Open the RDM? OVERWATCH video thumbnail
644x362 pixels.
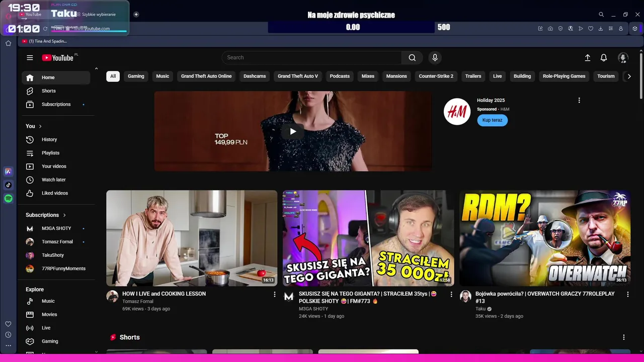pyautogui.click(x=545, y=238)
